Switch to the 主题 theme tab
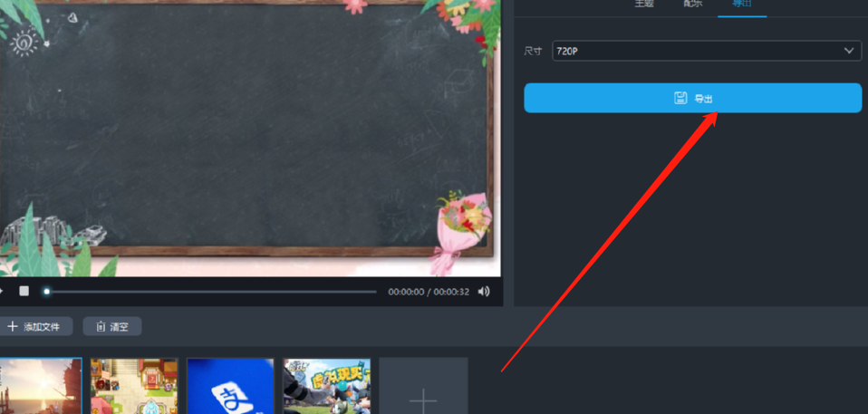Viewport: 868px width, 414px height. coord(644,4)
